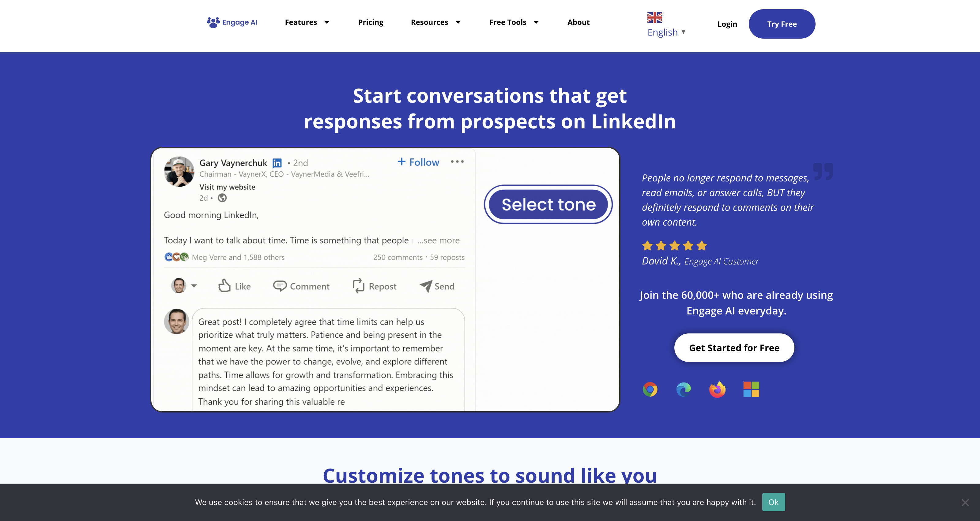980x521 pixels.
Task: Open the Chrome browser extension icon
Action: tap(650, 389)
